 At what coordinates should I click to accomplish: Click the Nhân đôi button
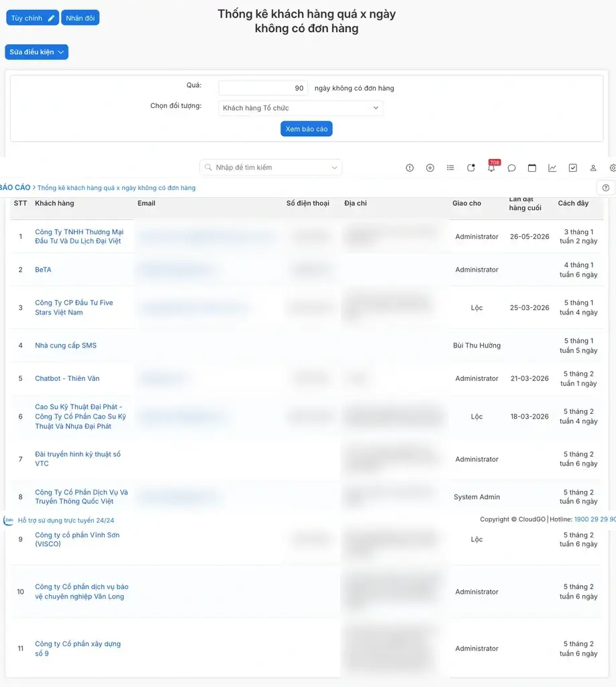(80, 18)
